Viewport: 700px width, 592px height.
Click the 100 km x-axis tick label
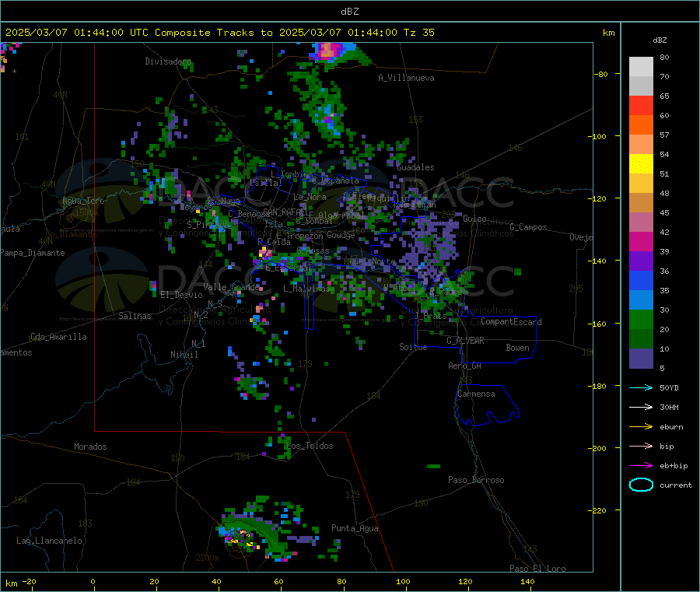403,581
